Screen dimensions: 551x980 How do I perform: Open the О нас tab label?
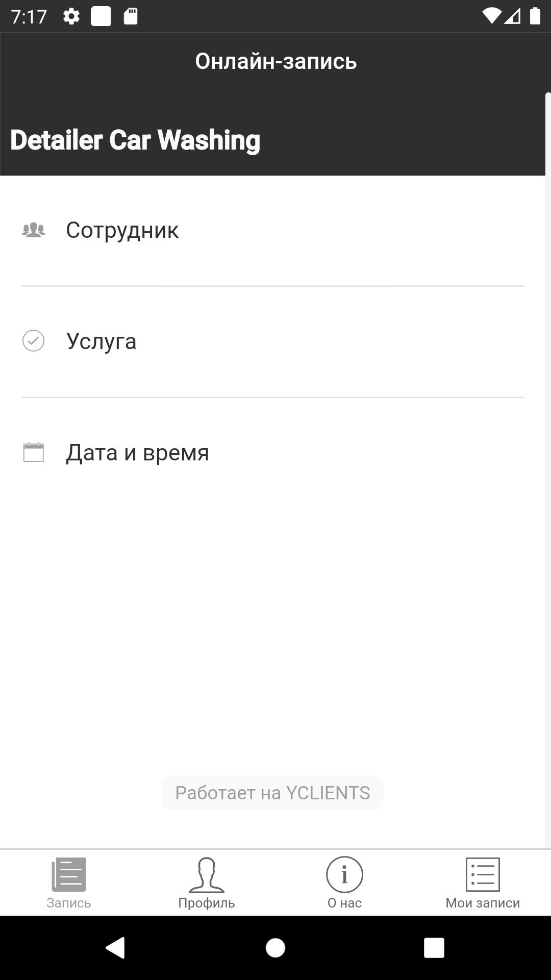pos(344,903)
